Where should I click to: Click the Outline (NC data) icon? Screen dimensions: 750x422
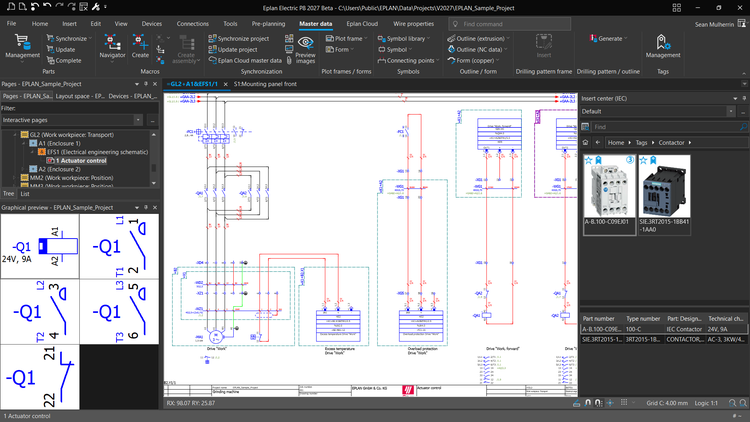point(451,49)
